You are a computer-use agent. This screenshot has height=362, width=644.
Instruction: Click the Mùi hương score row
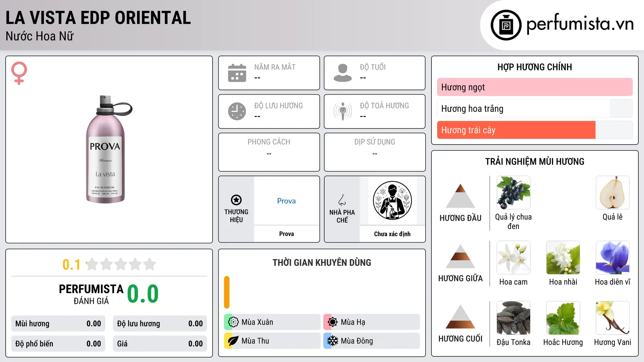pos(58,324)
